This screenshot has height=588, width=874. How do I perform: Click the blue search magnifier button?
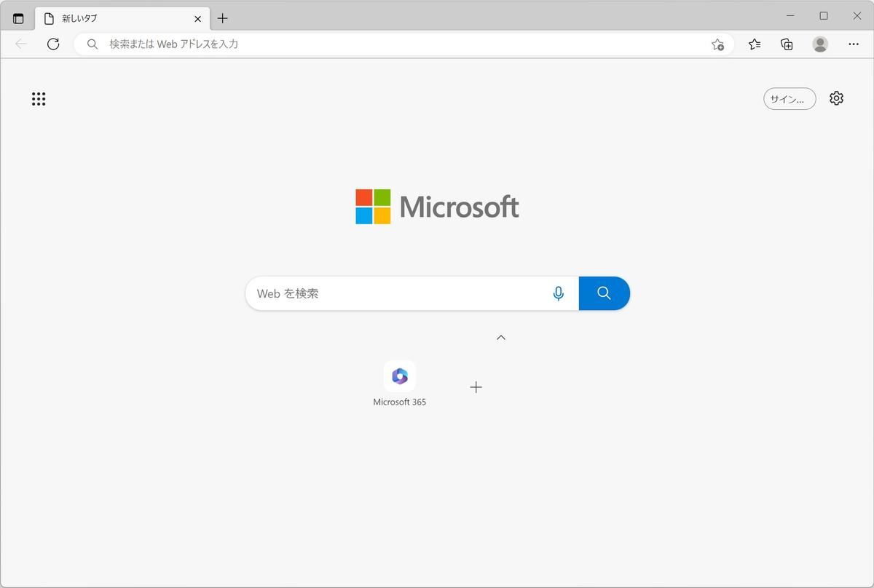pyautogui.click(x=605, y=293)
